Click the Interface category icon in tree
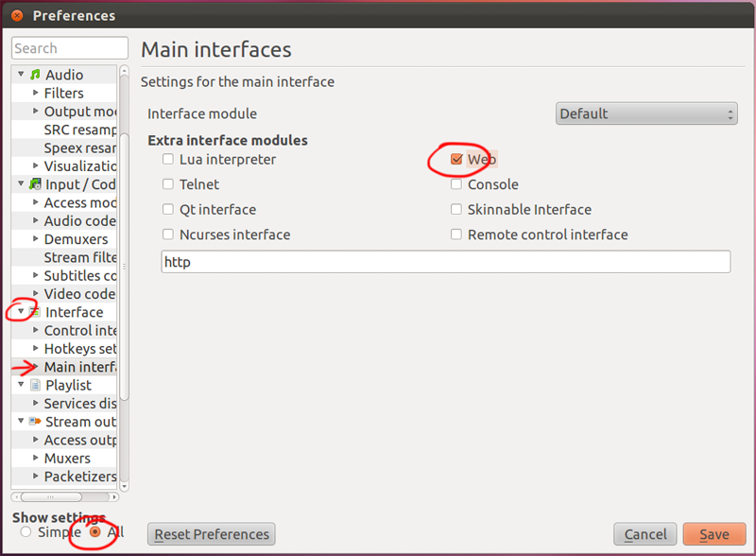The image size is (756, 556). pyautogui.click(x=36, y=312)
